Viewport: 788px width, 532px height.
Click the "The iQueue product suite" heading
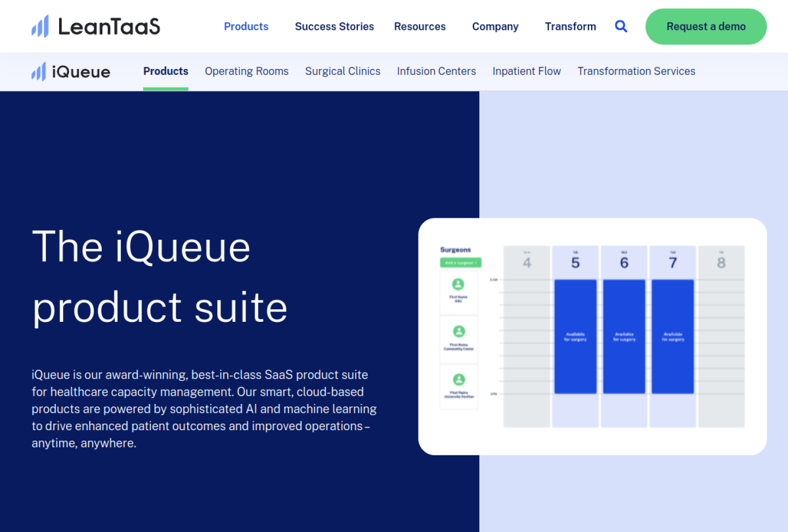160,277
